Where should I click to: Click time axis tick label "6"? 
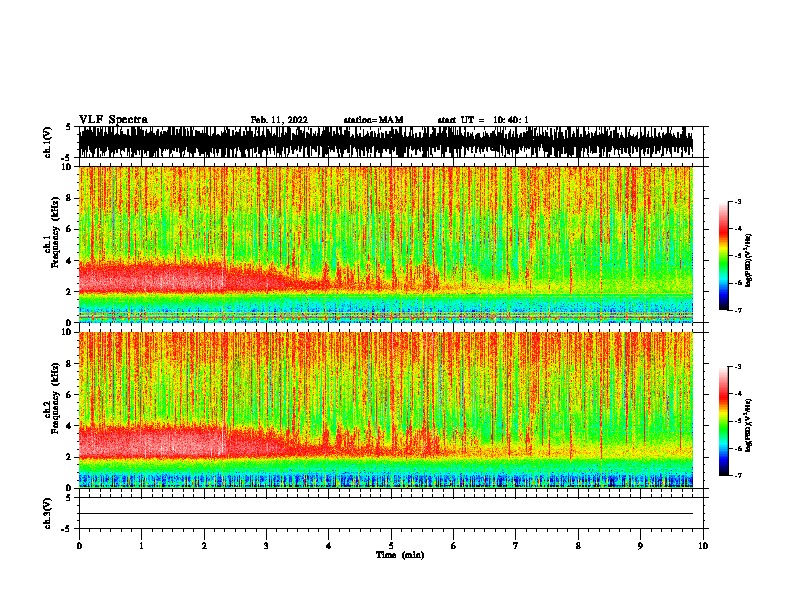454,546
